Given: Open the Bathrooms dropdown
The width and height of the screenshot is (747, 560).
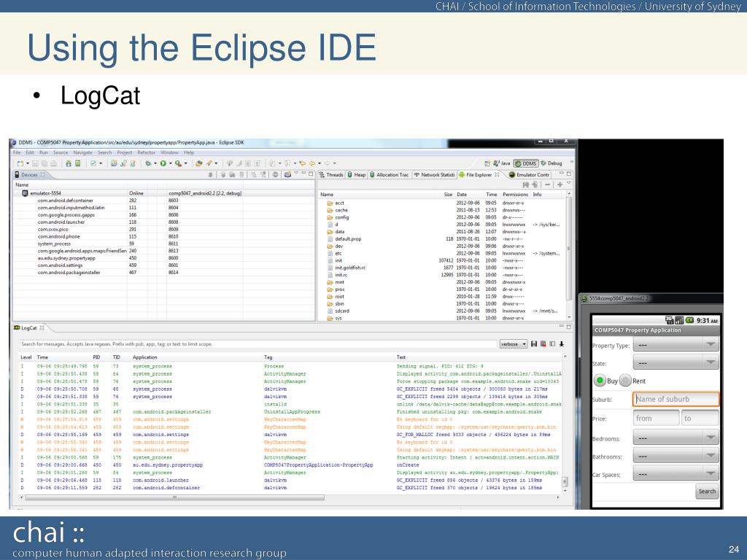Looking at the screenshot, I should point(676,456).
